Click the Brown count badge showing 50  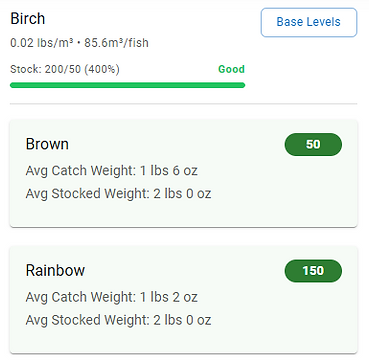(x=313, y=144)
